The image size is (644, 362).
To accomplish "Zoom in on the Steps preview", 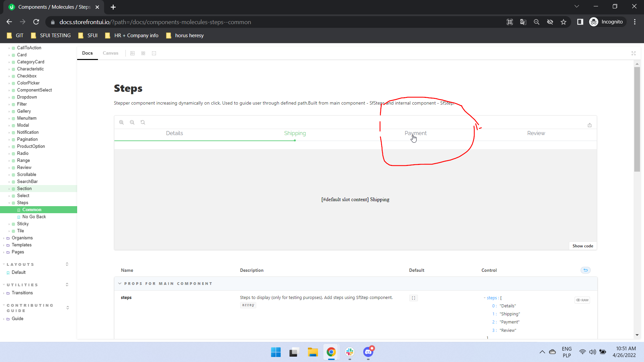I will [x=121, y=122].
